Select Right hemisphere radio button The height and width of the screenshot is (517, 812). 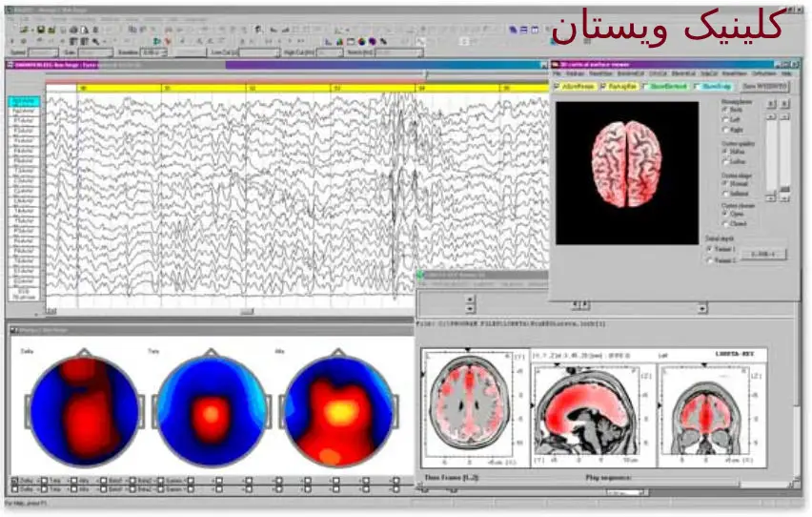[x=725, y=130]
